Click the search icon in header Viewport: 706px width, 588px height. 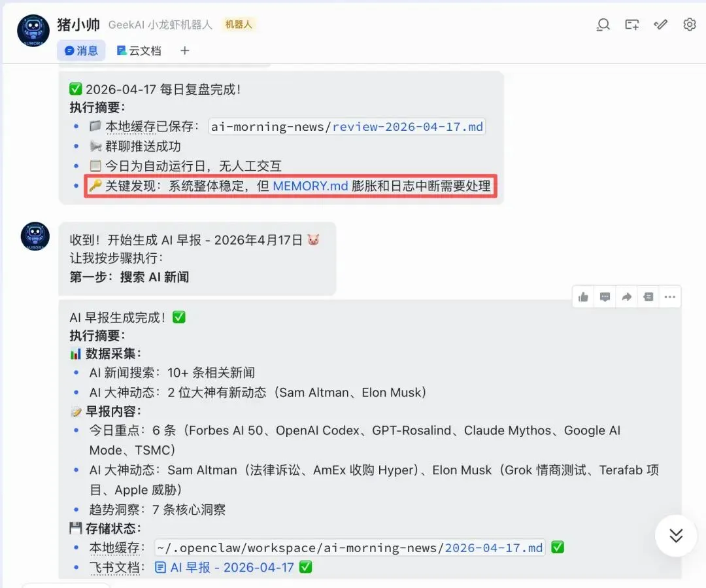pyautogui.click(x=603, y=25)
